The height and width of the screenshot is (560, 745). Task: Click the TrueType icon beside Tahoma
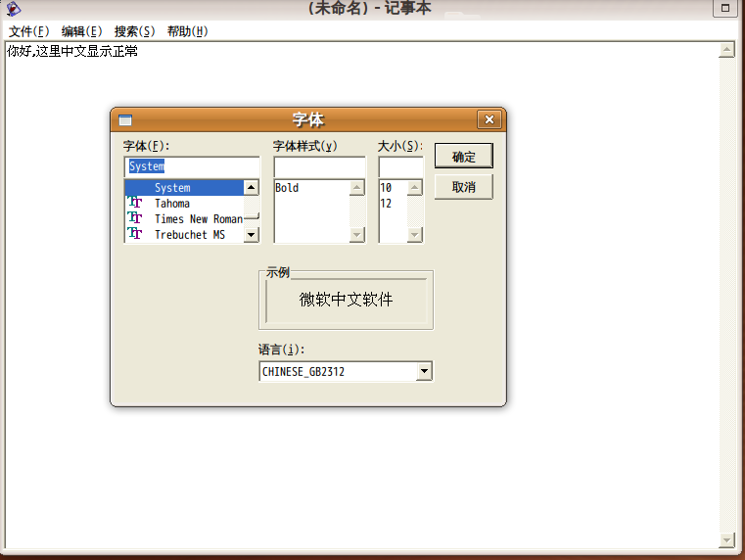[x=135, y=203]
